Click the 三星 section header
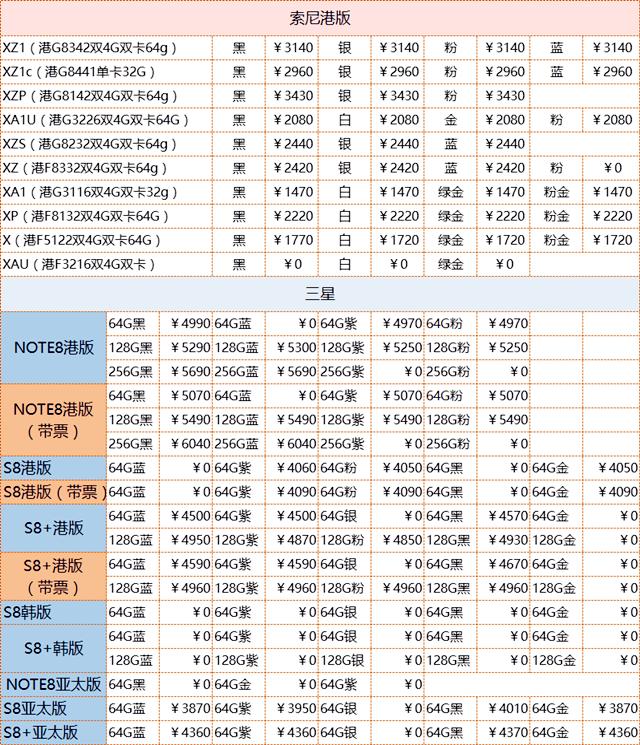 (320, 294)
